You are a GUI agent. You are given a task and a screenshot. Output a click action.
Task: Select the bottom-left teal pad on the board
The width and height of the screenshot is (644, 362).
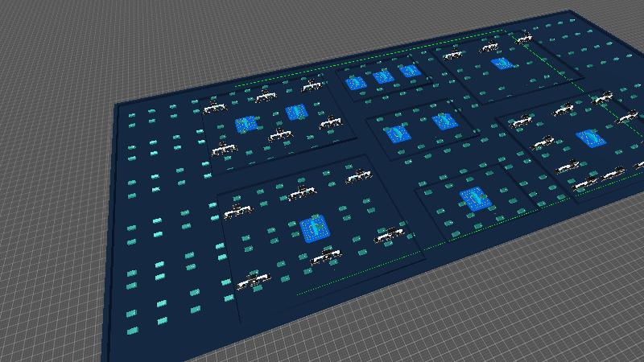pos(132,331)
